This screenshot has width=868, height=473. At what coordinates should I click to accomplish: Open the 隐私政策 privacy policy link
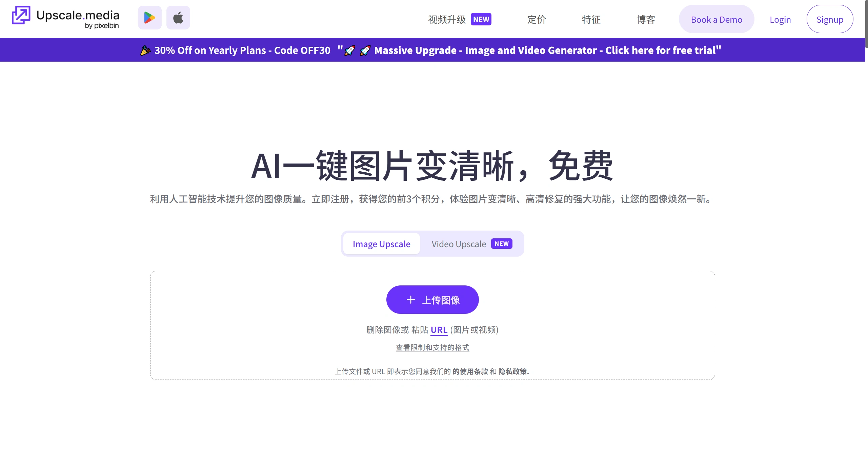513,371
